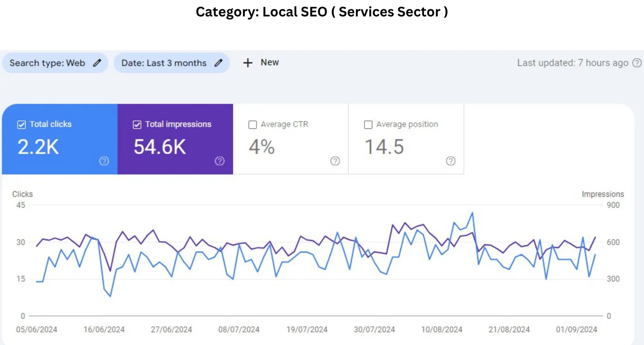
Task: Open the Search type: Web filter chip
Action: click(x=56, y=63)
